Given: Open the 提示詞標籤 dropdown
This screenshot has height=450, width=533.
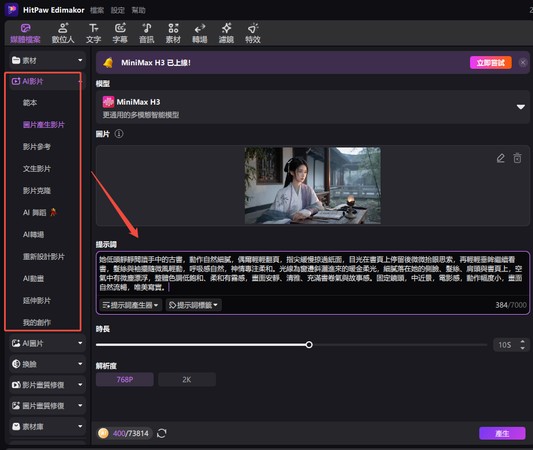Looking at the screenshot, I should click(x=193, y=305).
